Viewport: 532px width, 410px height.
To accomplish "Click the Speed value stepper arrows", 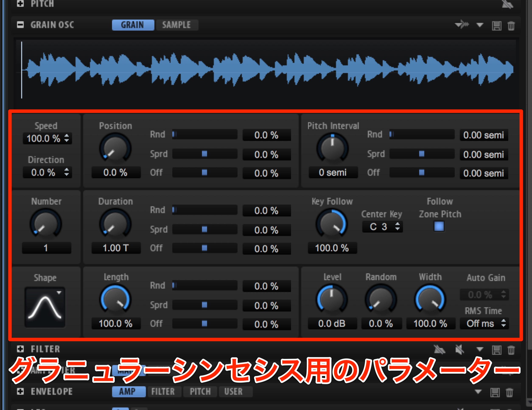I will coord(67,138).
